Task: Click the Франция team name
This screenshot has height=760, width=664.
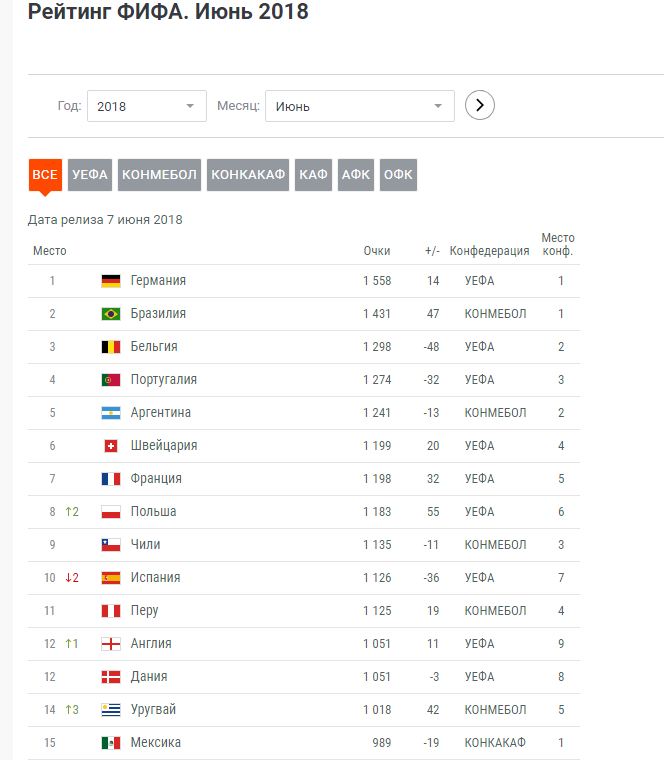Action: pyautogui.click(x=156, y=479)
